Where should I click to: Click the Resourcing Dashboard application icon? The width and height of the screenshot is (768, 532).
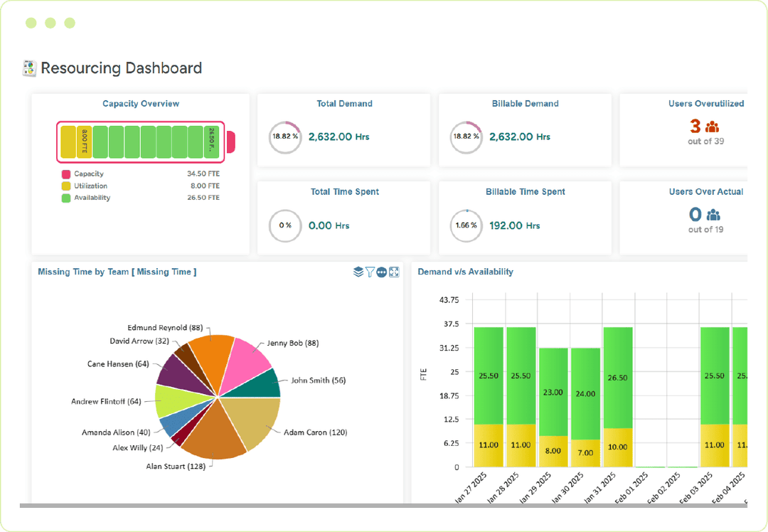pos(28,68)
